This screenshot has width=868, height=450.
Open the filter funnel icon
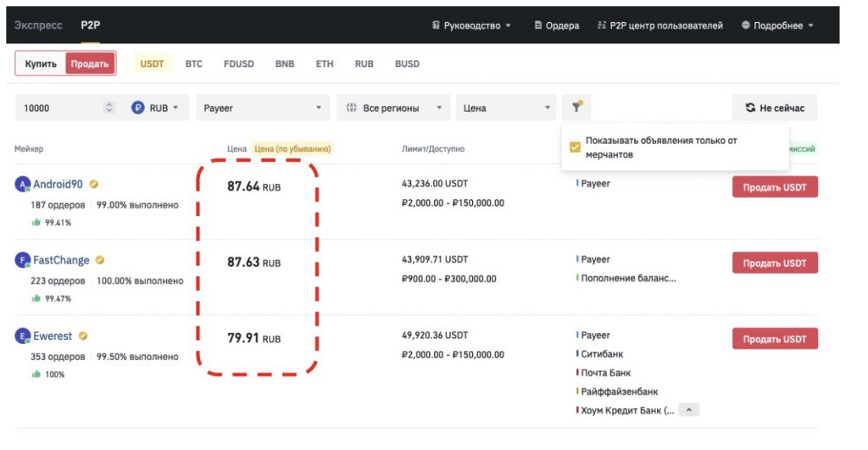pyautogui.click(x=576, y=107)
